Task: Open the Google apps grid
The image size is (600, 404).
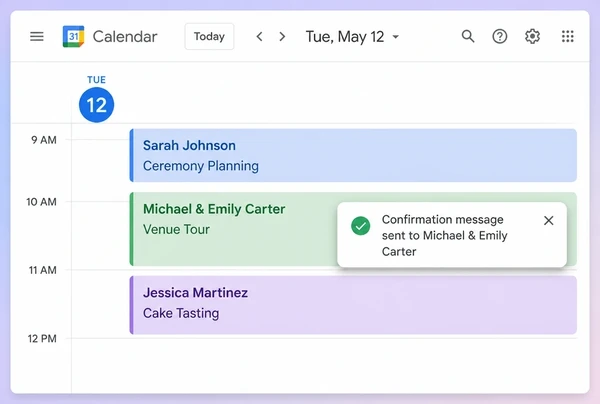Action: click(567, 36)
